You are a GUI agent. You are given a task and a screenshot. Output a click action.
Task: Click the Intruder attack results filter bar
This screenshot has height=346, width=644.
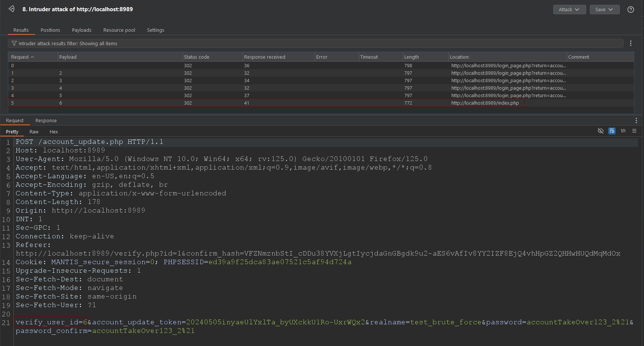coord(299,43)
